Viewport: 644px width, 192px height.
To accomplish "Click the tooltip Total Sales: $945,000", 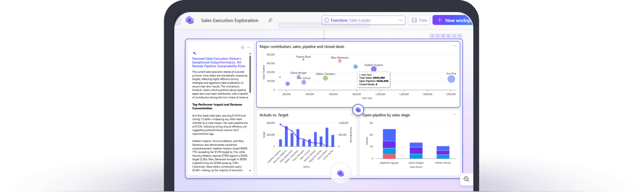I will [372, 78].
